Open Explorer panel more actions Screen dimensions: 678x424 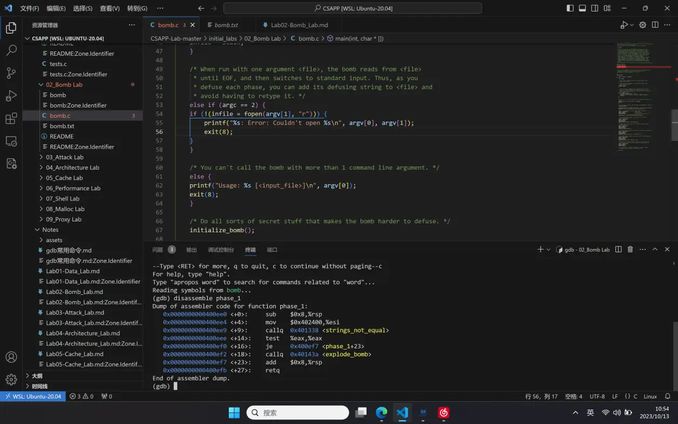131,25
